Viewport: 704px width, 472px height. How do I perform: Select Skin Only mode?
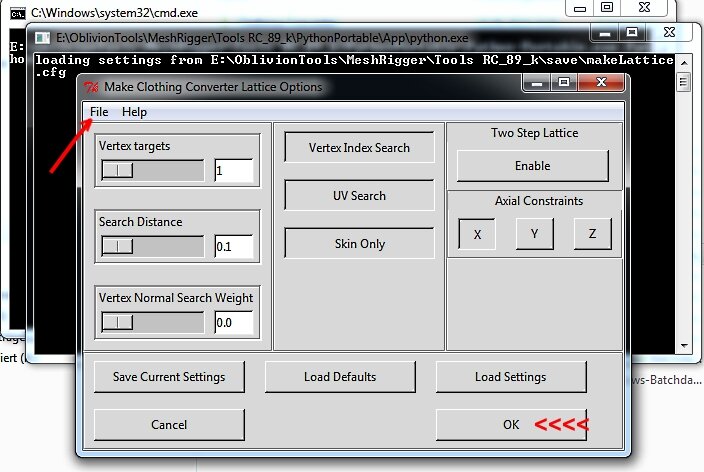click(359, 244)
